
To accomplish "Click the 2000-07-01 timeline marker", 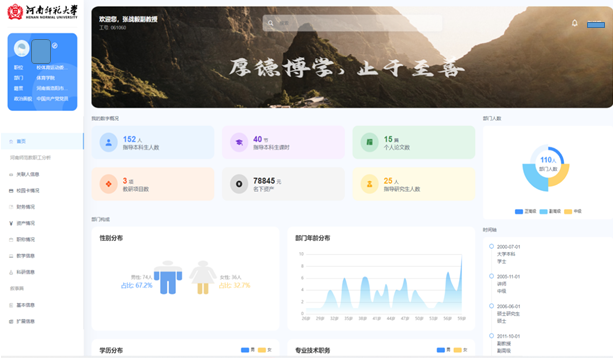I will coord(491,246).
